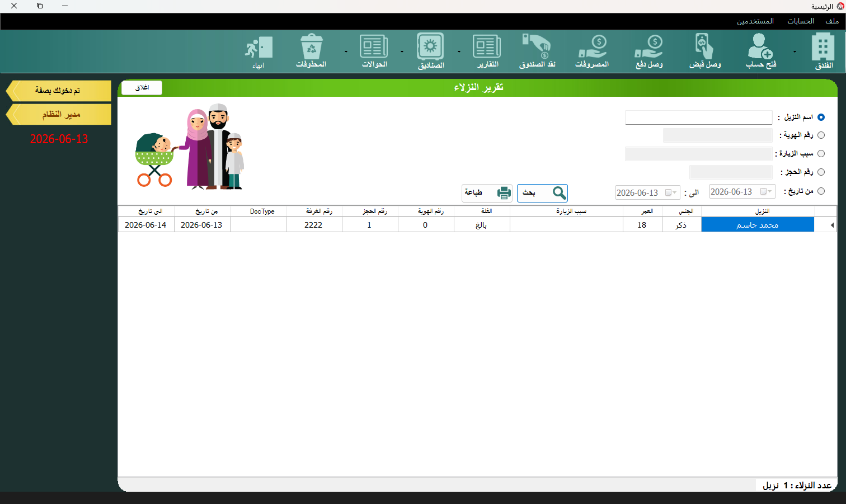Click the DocType column header
The image size is (846, 504).
coord(258,211)
